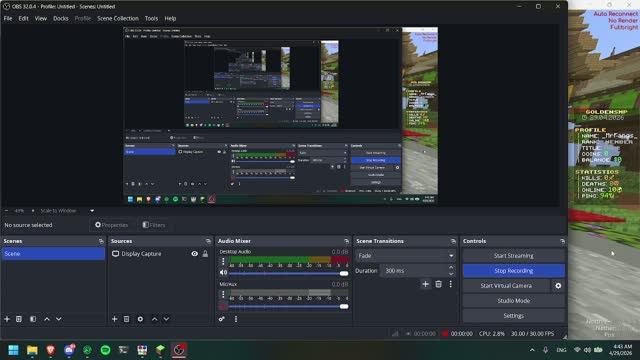Toggle the lock on Display Capture source
The height and width of the screenshot is (360, 640).
[x=205, y=253]
